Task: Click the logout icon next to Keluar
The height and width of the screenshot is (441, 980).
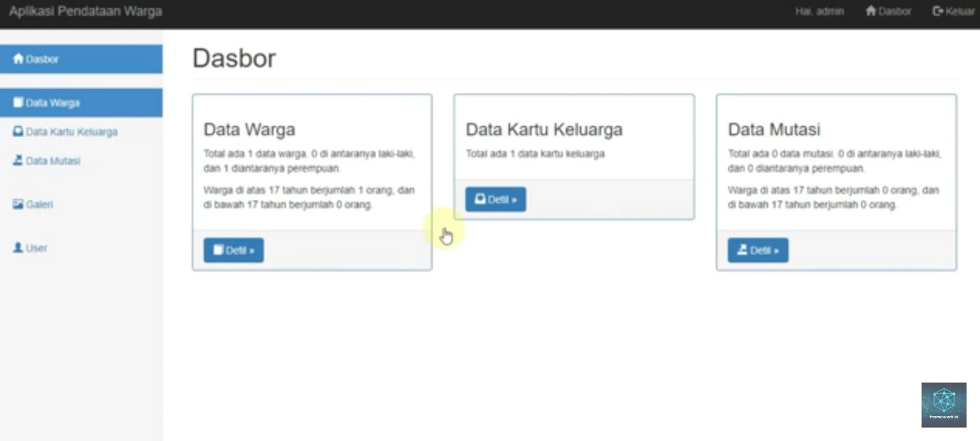Action: point(937,10)
